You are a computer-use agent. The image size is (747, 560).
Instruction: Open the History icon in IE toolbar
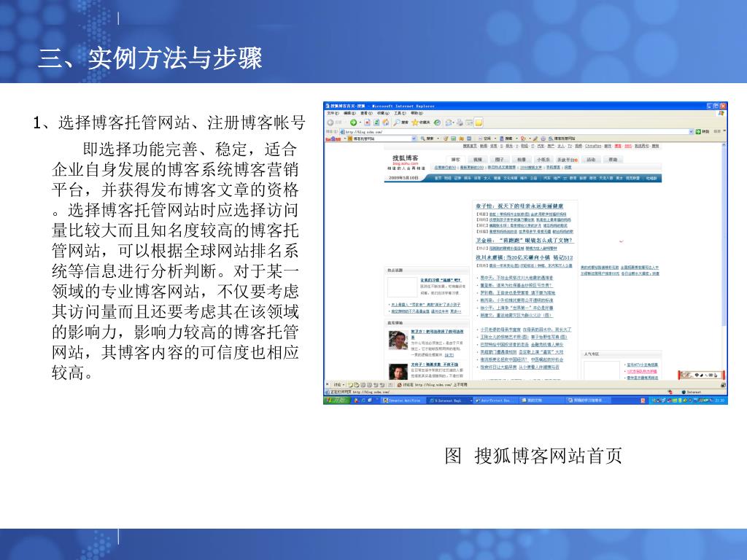coord(438,122)
